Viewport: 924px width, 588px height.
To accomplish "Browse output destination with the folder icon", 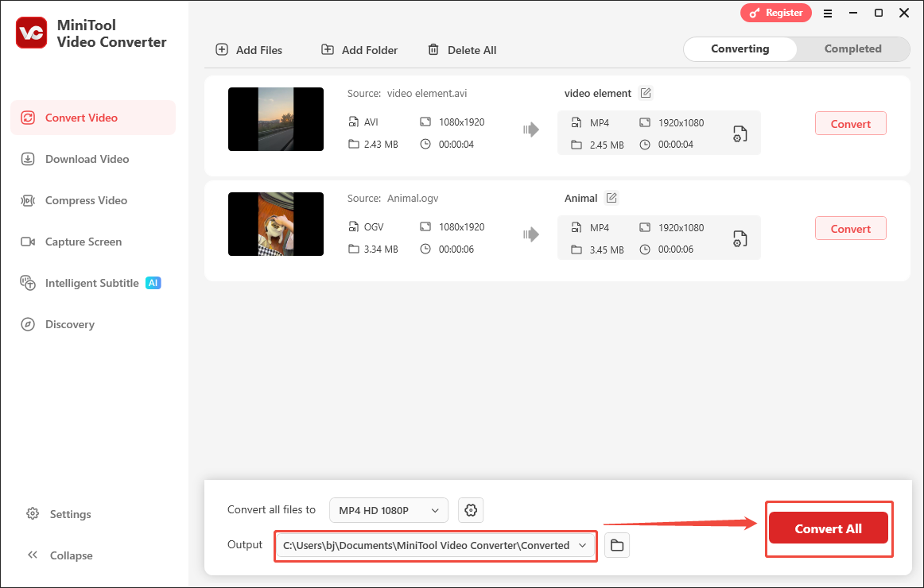I will click(x=617, y=545).
